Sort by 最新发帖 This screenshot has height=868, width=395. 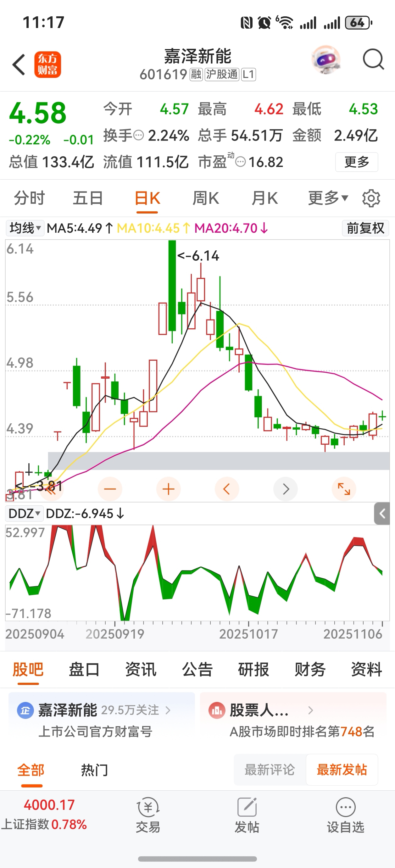tap(342, 770)
